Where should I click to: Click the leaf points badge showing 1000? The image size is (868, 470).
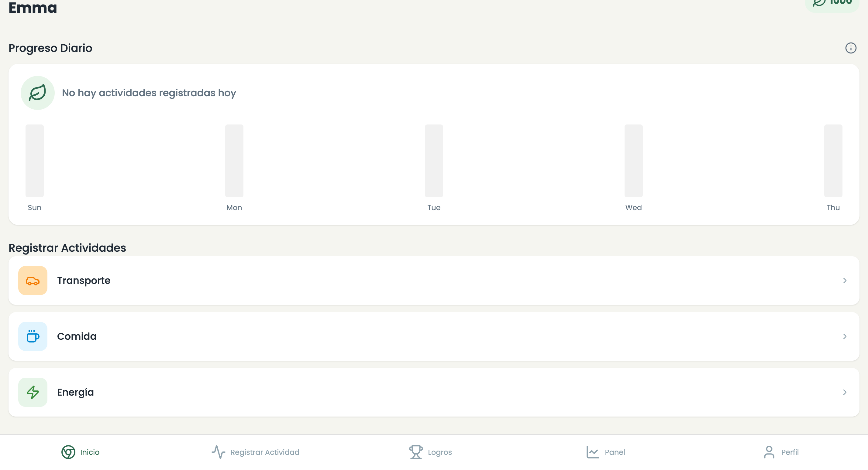pos(832,3)
